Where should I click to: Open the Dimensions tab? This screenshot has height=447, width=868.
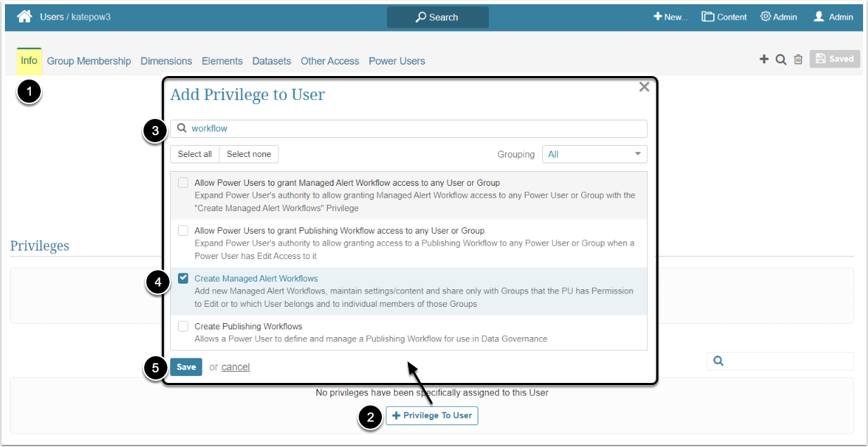tap(166, 61)
